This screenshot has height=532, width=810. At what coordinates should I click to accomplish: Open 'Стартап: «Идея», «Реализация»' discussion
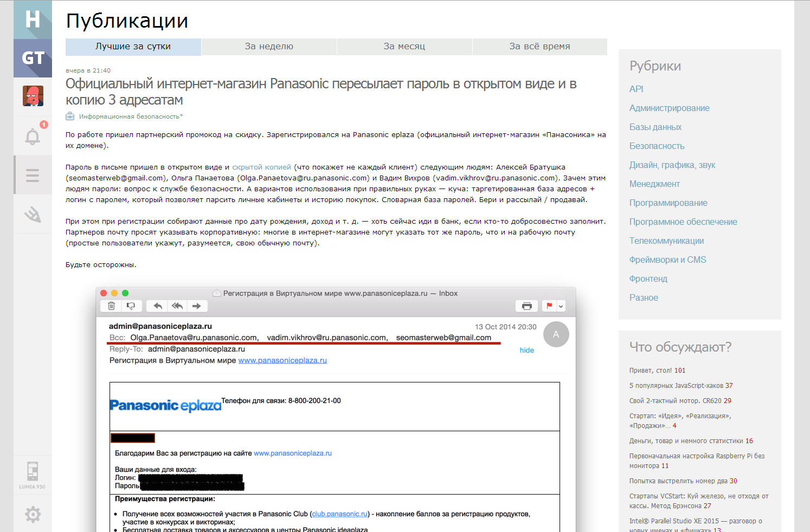(680, 421)
